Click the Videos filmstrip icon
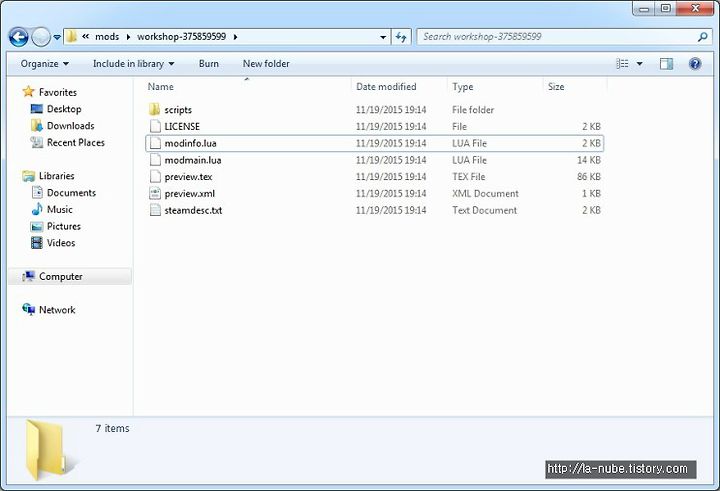Image resolution: width=720 pixels, height=491 pixels. coord(37,243)
